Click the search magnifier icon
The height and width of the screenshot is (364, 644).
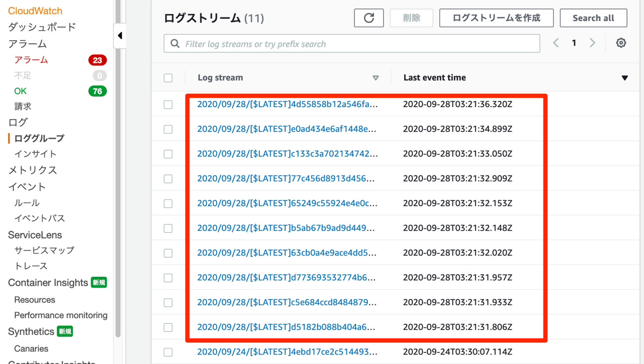tap(175, 44)
